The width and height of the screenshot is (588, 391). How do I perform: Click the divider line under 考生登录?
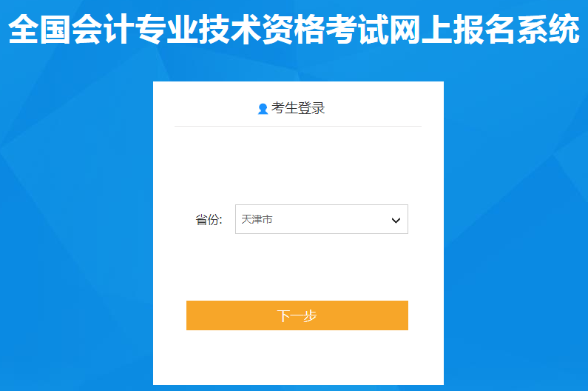(298, 126)
